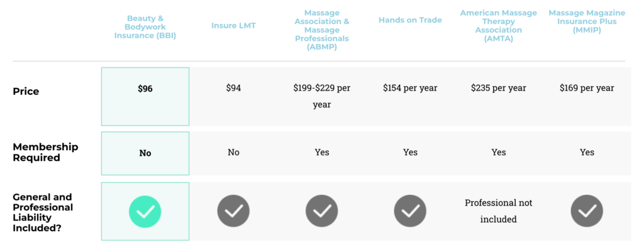Click the Membership Required row label
The height and width of the screenshot is (247, 644).
click(45, 152)
